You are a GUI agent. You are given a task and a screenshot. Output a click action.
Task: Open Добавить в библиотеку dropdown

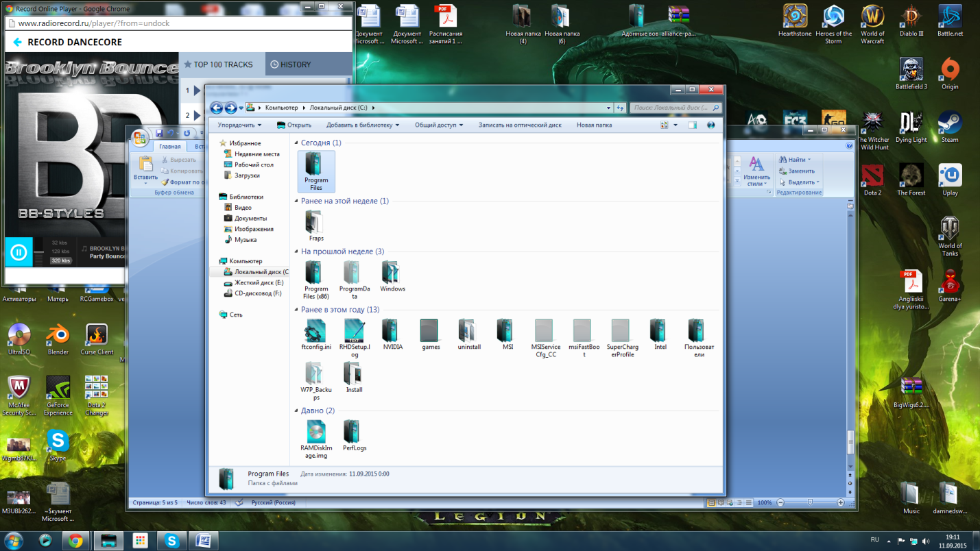[363, 125]
